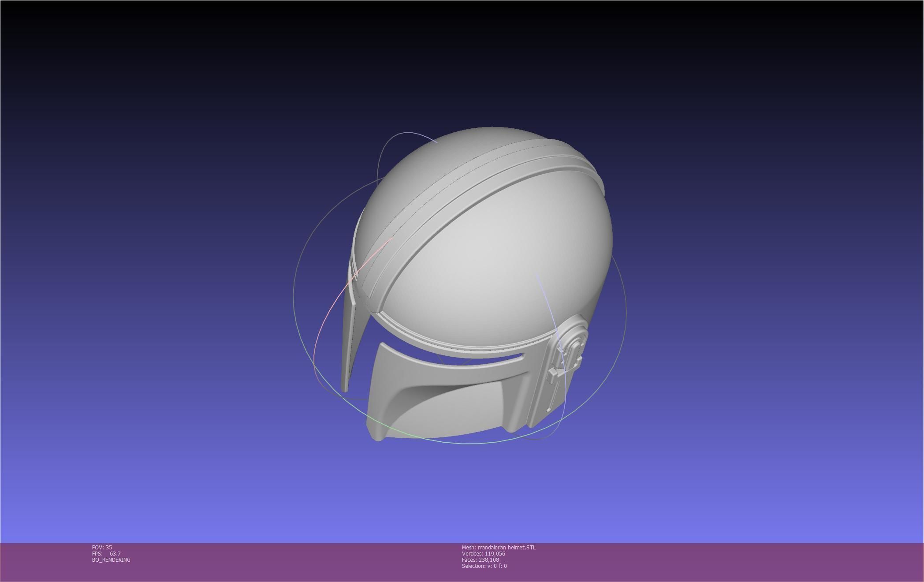The height and width of the screenshot is (582, 924).
Task: Click the Selection: v: 0 f: 0 text
Action: tap(484, 566)
